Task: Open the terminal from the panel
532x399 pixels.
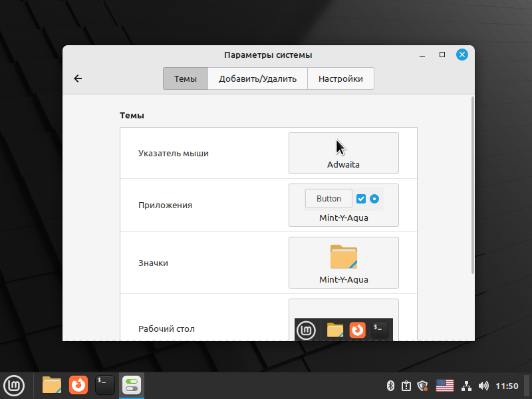Action: (x=105, y=386)
